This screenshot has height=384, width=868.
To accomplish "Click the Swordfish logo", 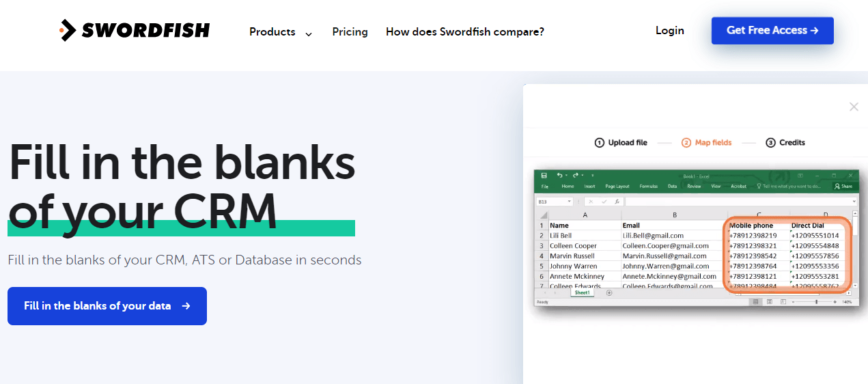I will pos(135,30).
